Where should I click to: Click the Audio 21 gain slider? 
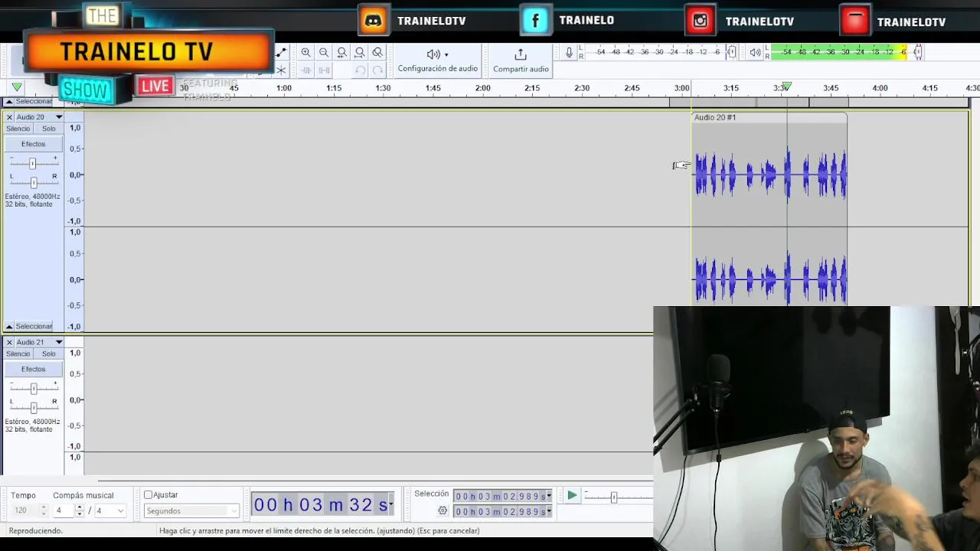(x=33, y=388)
